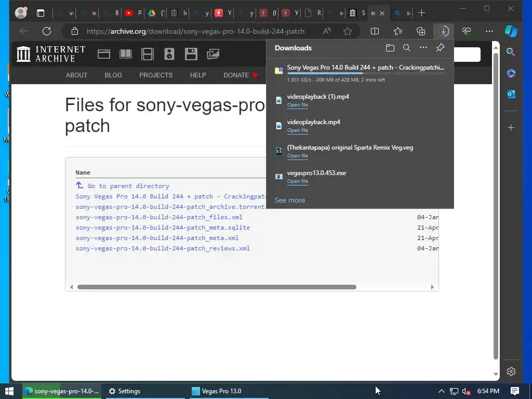Screen dimensions: 532x399
Task: Go to Internet Archive home logo
Action: point(51,54)
